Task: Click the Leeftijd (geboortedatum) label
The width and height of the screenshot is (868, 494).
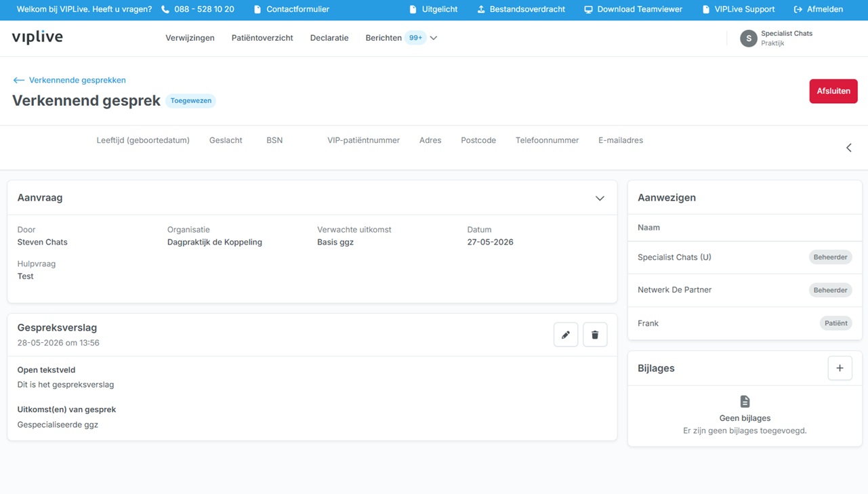Action: pos(143,140)
